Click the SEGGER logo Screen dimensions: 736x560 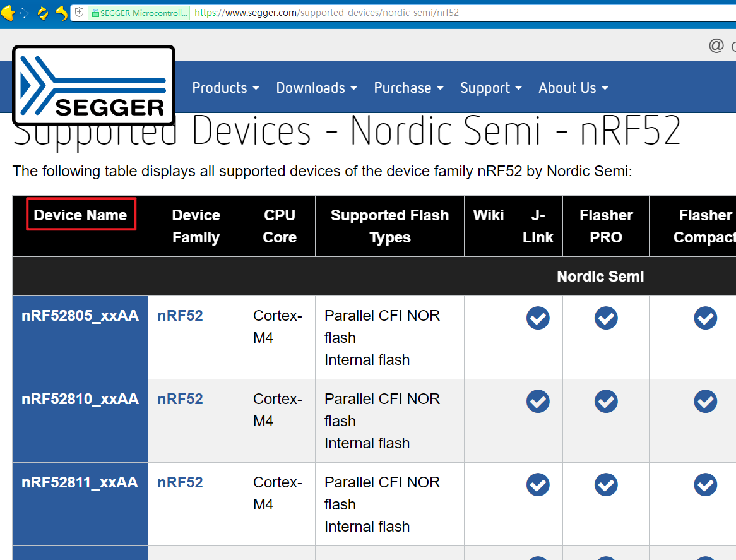click(93, 85)
